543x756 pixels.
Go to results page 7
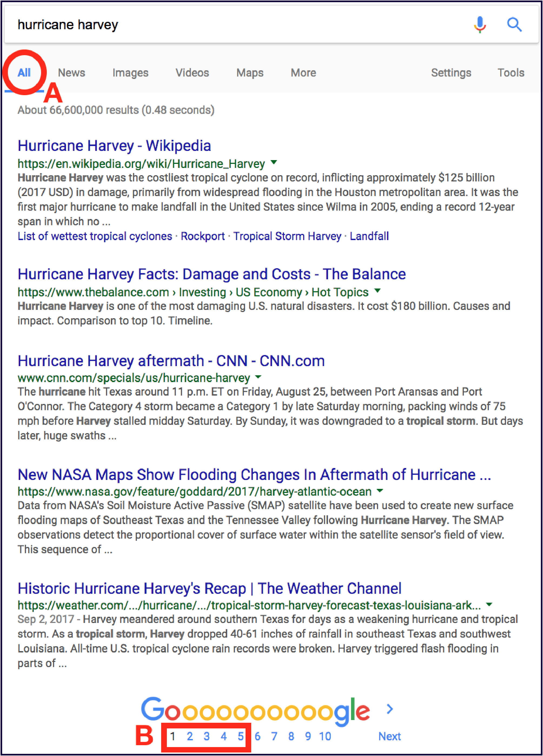[274, 736]
